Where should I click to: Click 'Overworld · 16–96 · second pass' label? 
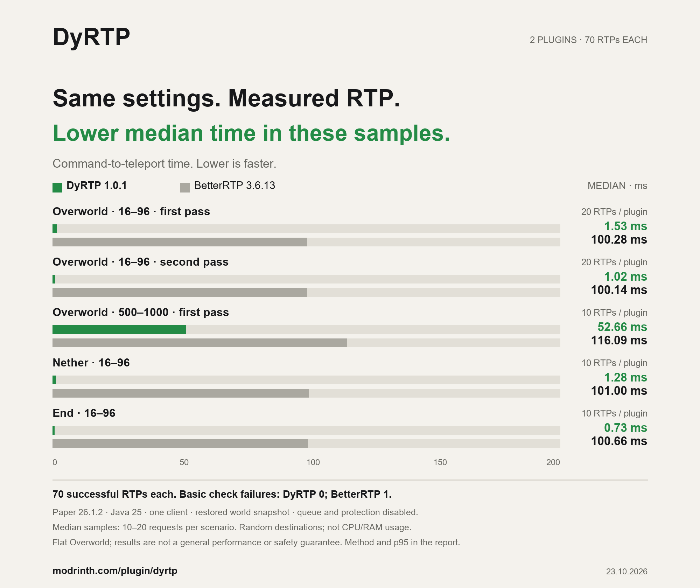140,262
